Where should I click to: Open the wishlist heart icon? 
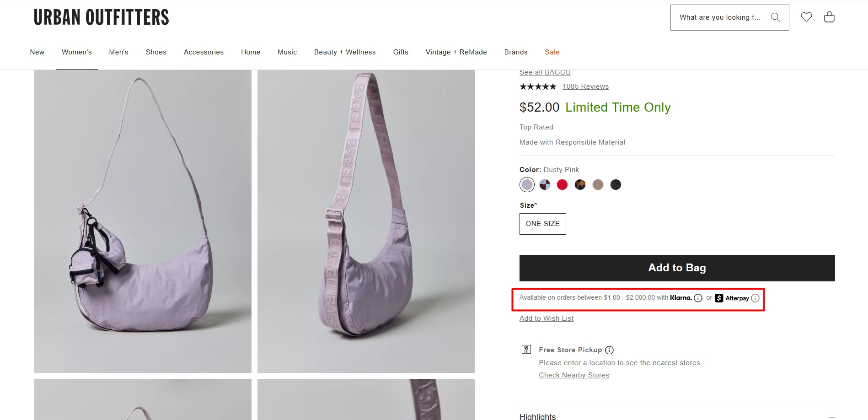806,17
